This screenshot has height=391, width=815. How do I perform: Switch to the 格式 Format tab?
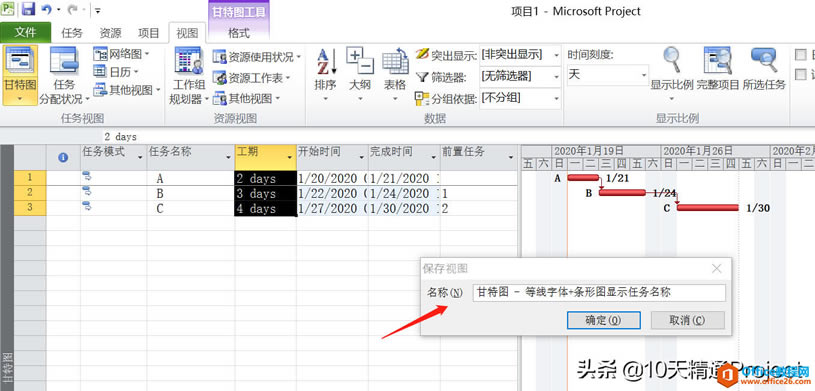[x=239, y=33]
